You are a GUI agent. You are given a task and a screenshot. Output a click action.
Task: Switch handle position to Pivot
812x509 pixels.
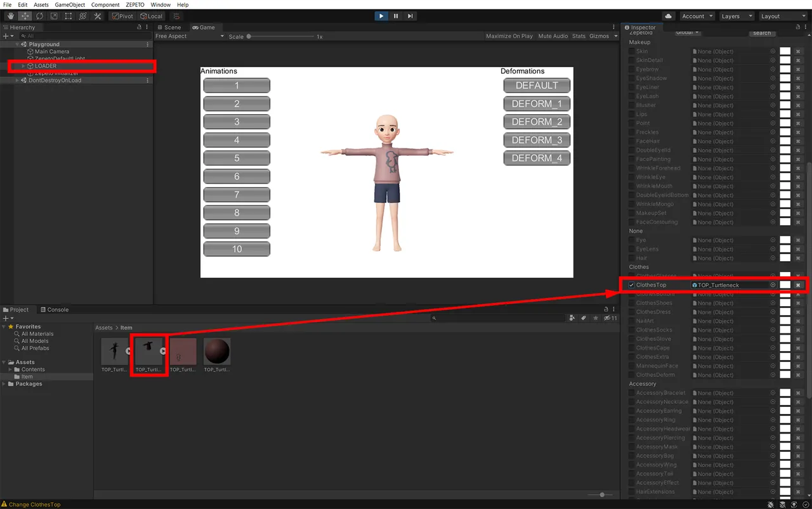tap(122, 16)
